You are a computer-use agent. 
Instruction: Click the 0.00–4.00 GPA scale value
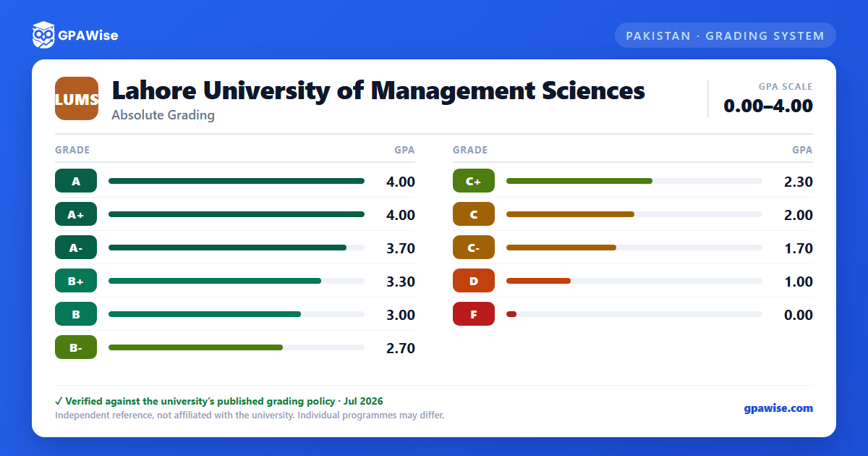768,106
